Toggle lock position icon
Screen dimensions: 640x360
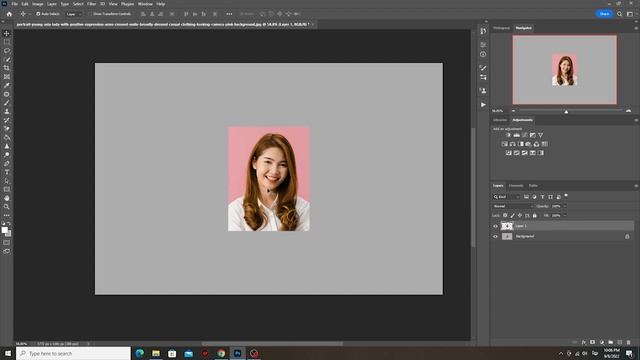tap(520, 216)
